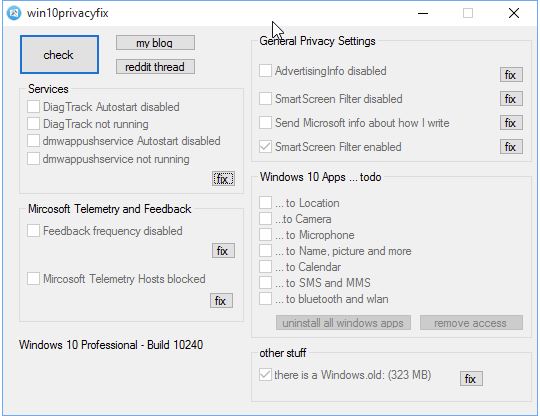The image size is (540, 416).
Task: Click the large check button
Action: coord(59,54)
